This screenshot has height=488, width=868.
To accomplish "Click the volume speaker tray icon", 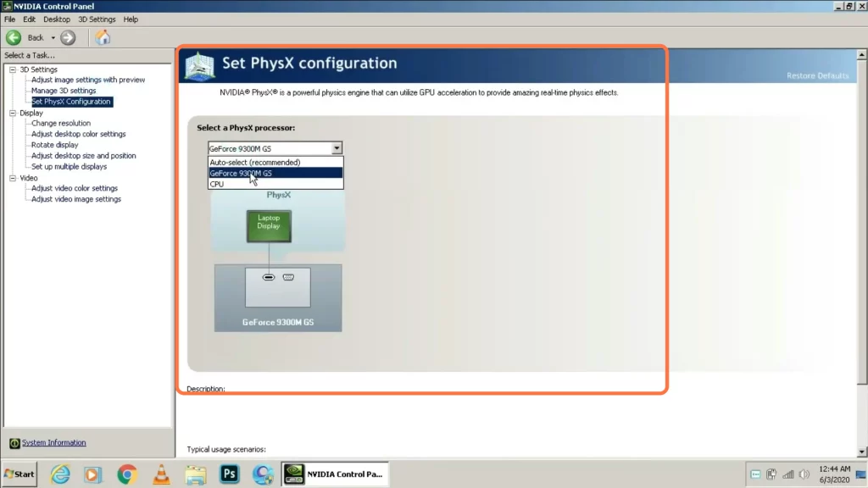I will [804, 474].
